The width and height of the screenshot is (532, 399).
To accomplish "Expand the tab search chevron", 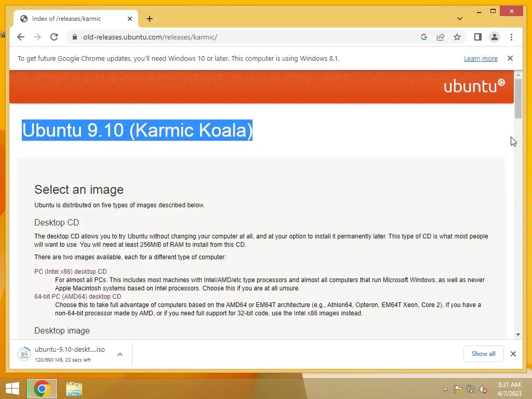I will click(460, 19).
